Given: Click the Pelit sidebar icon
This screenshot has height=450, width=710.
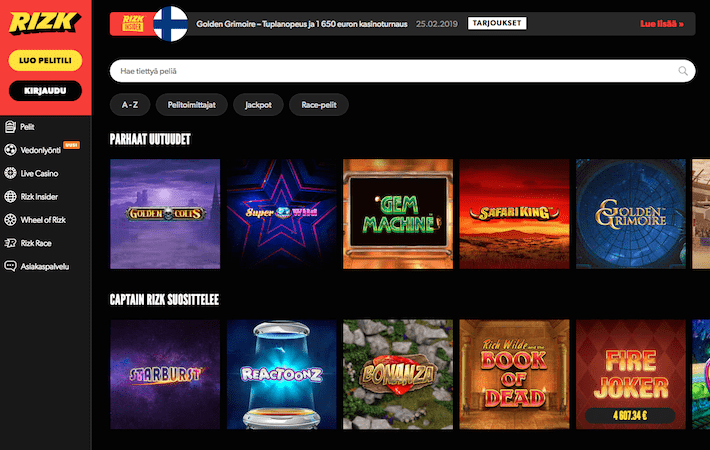Looking at the screenshot, I should 10,127.
